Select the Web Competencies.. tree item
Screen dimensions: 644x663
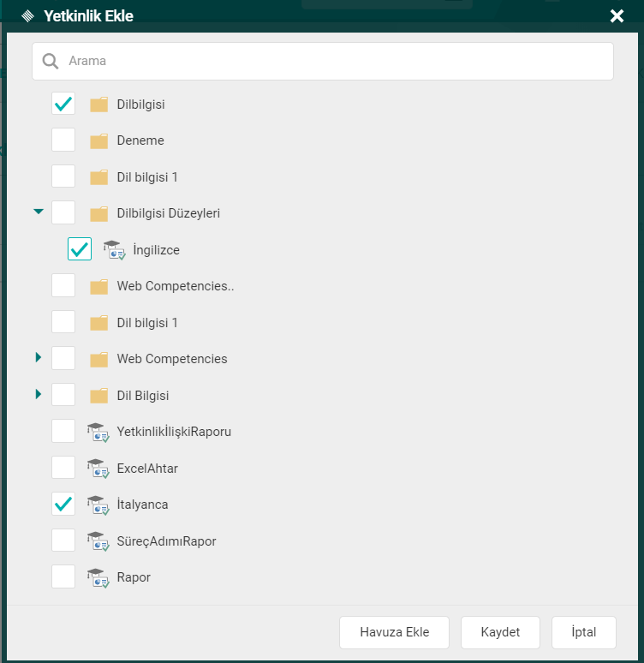pyautogui.click(x=176, y=286)
